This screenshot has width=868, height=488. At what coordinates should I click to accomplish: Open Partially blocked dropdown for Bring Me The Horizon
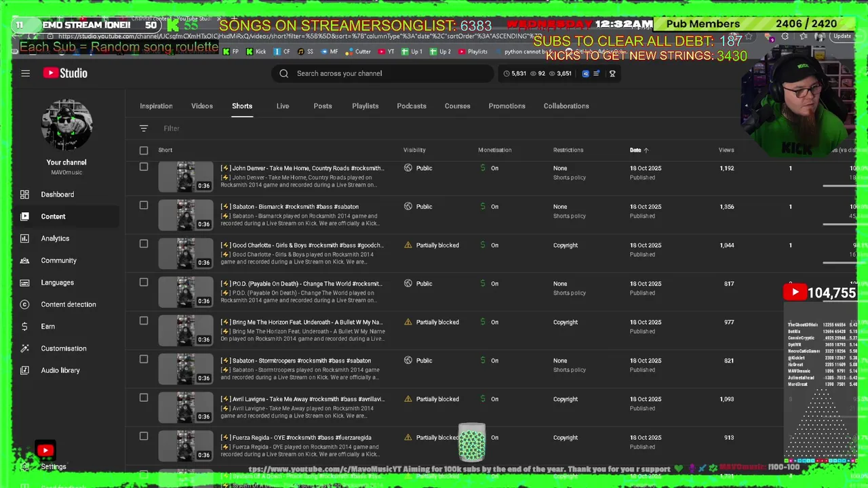click(x=437, y=322)
